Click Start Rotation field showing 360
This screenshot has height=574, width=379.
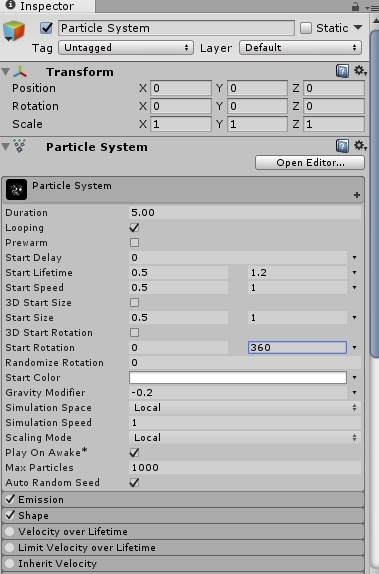click(x=297, y=348)
